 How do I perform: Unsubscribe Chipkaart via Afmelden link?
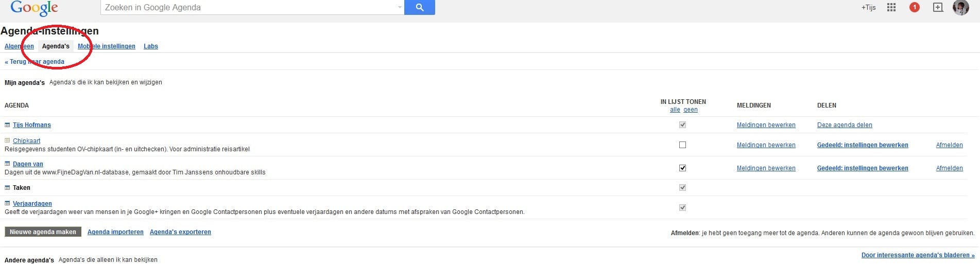pos(949,145)
